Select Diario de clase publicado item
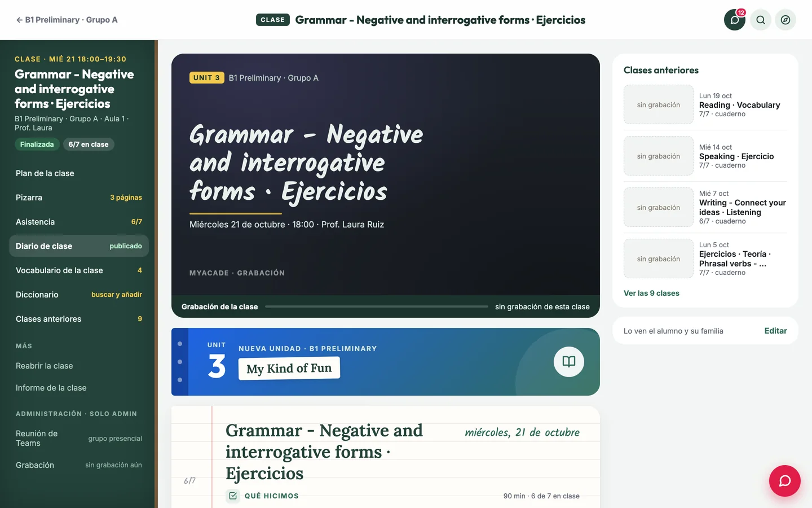This screenshot has height=508, width=812. [79, 246]
